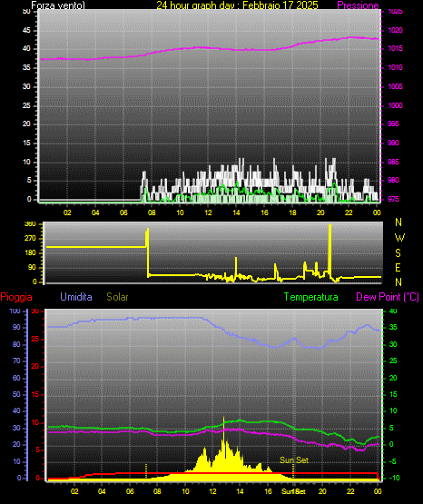Click the S wind direction label
Viewport: 423px width, 504px height.
[398, 253]
